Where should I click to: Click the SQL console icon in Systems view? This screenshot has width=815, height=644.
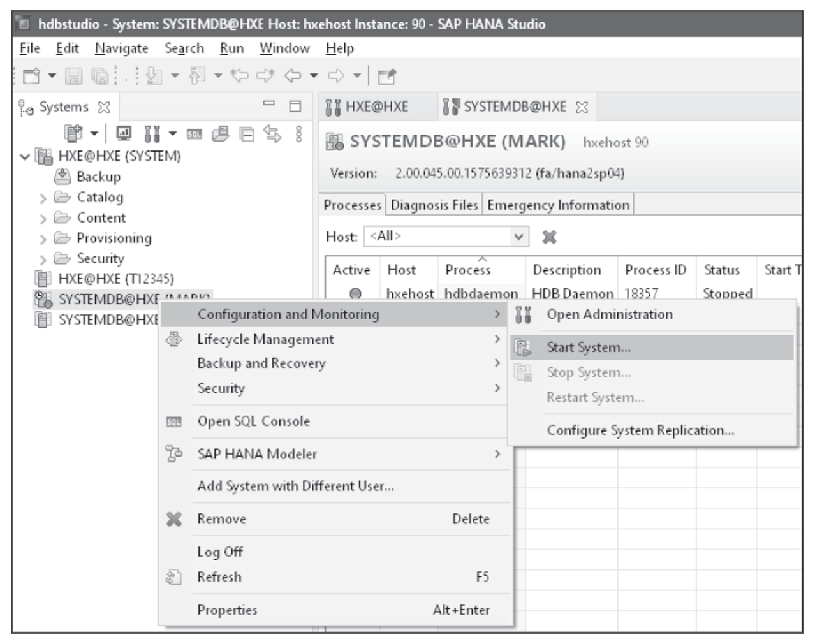click(194, 133)
